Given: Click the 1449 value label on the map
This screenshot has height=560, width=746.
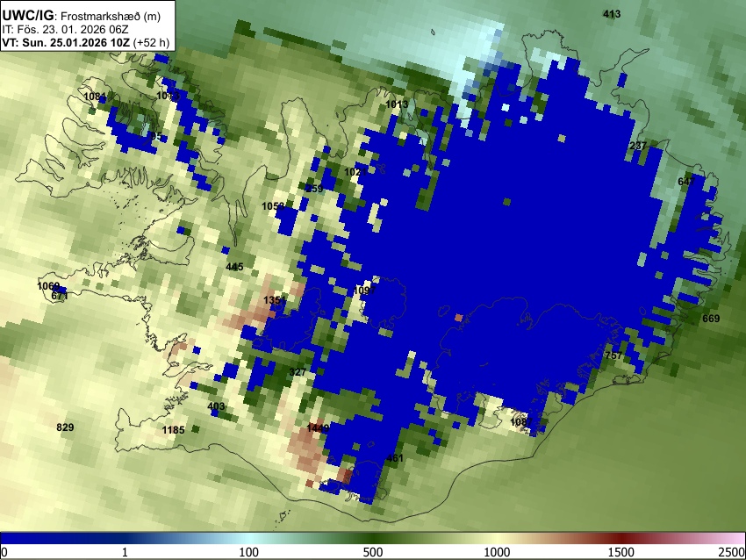Looking at the screenshot, I should (318, 428).
